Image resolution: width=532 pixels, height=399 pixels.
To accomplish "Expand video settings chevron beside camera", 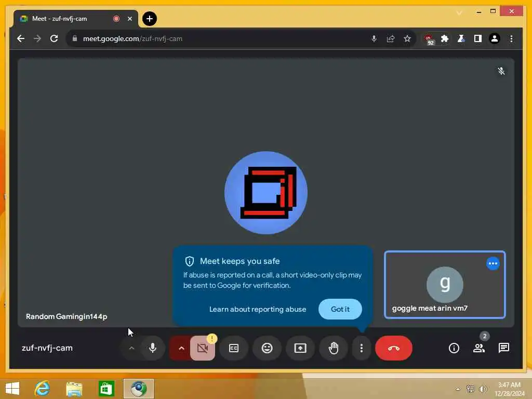I will tap(181, 348).
